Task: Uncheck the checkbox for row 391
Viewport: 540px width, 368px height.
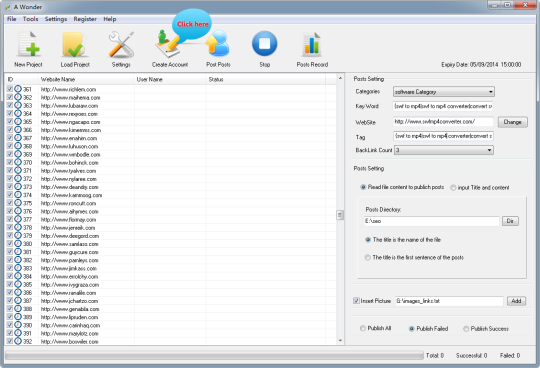Action: pyautogui.click(x=10, y=333)
